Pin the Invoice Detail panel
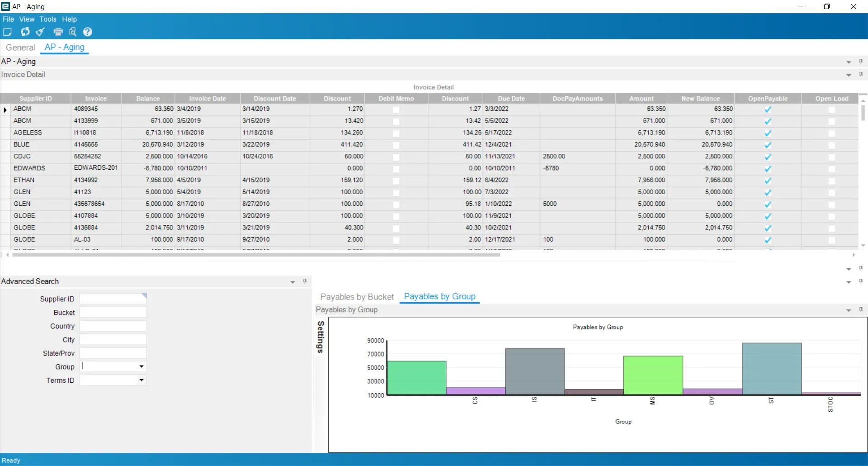 (x=861, y=75)
